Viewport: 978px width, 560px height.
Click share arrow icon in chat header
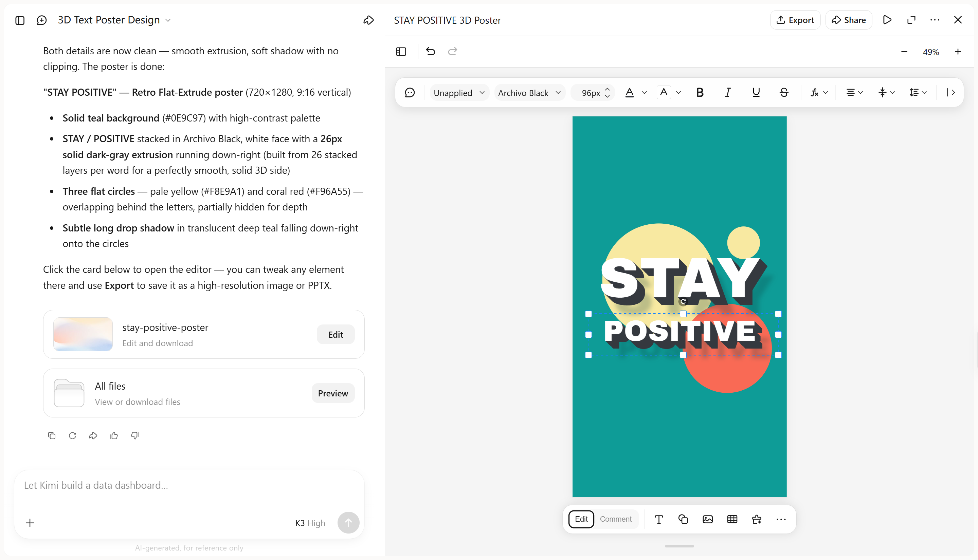[368, 20]
